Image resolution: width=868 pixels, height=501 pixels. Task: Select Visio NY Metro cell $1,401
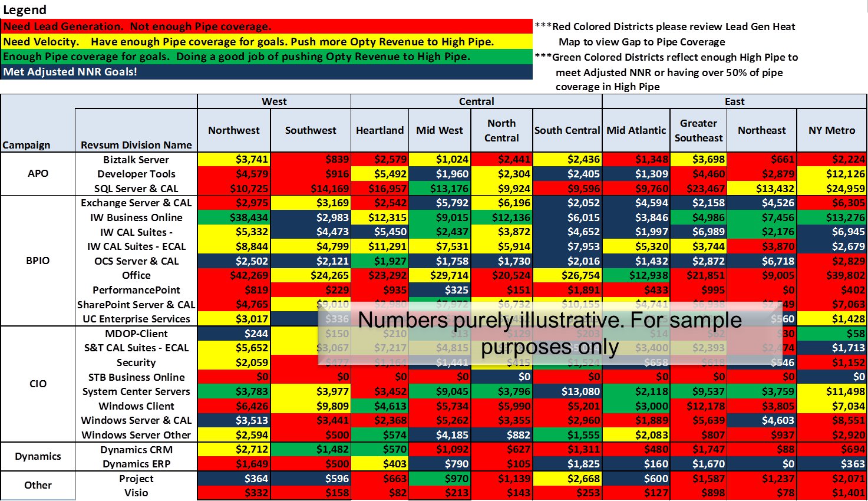(831, 493)
